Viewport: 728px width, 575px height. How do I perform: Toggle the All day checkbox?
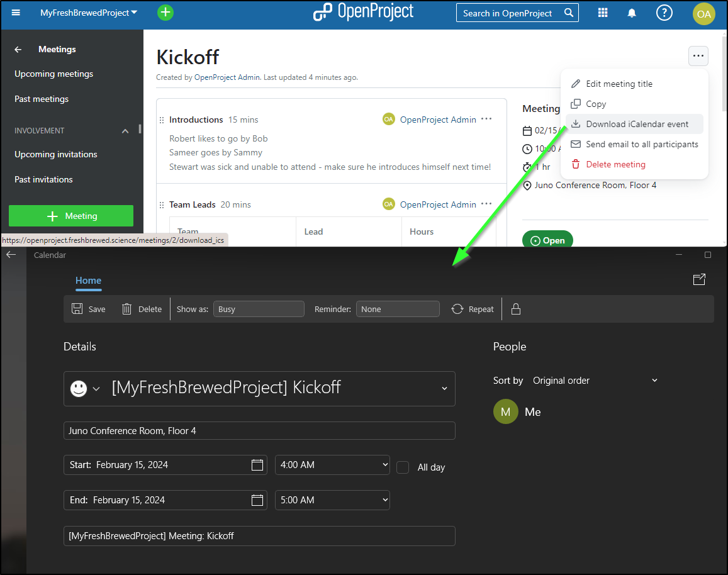coord(403,467)
